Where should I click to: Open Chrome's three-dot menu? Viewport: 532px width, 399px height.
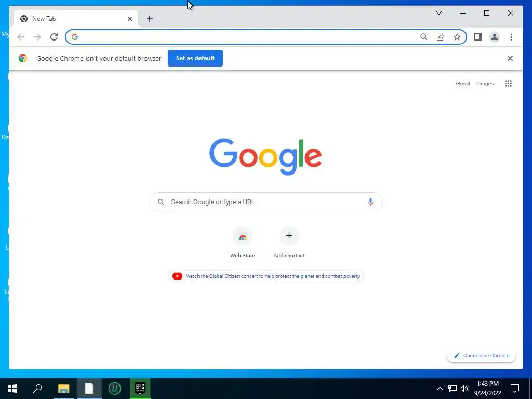click(511, 37)
